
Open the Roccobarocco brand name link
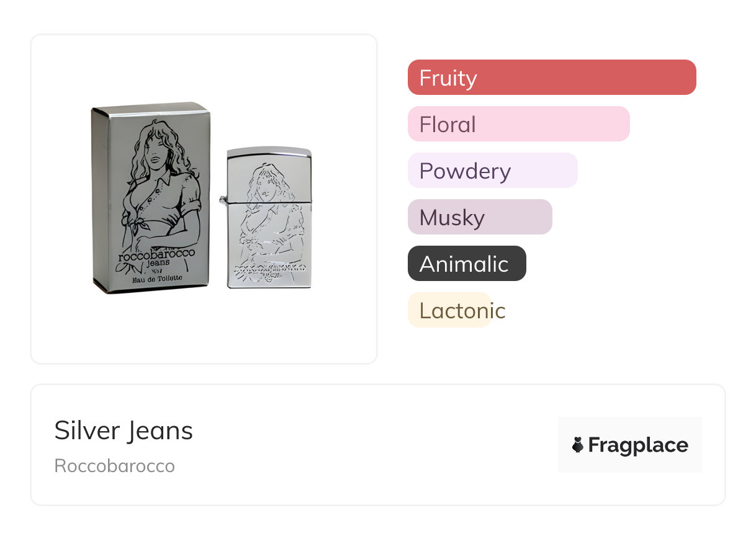coord(115,466)
